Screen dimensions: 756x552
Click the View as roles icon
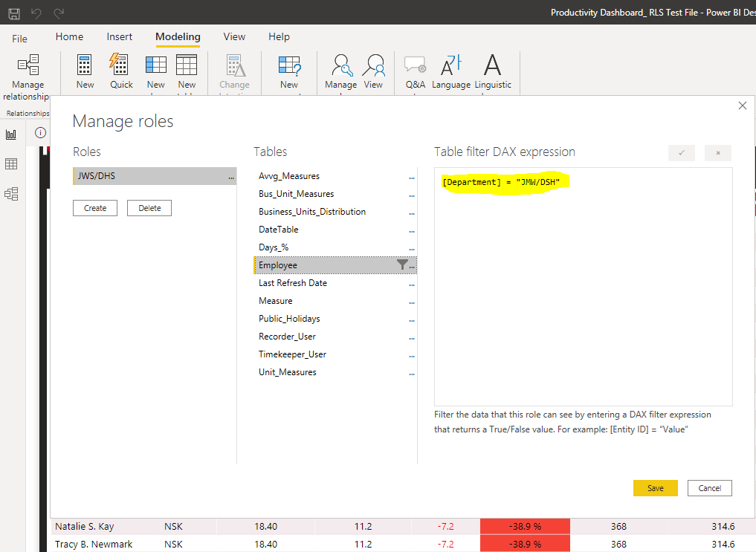coord(373,65)
